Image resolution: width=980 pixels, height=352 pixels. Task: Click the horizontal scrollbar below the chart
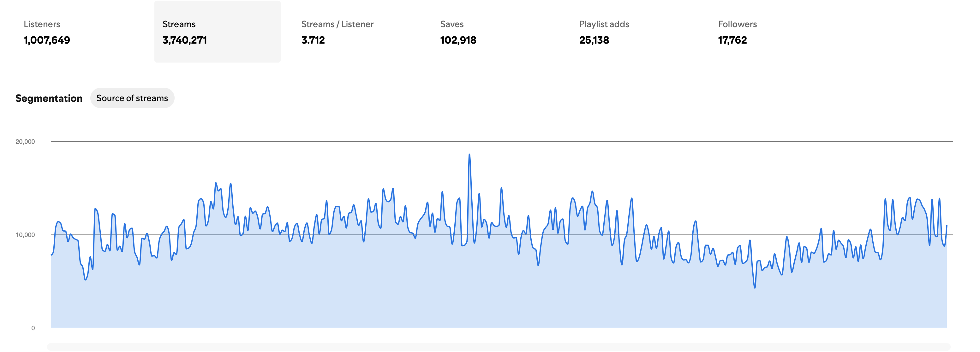499,347
